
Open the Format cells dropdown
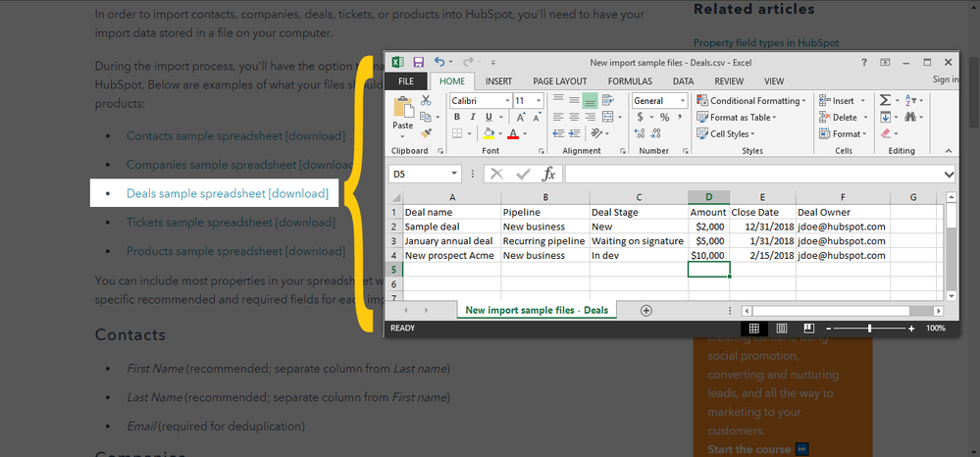click(862, 133)
